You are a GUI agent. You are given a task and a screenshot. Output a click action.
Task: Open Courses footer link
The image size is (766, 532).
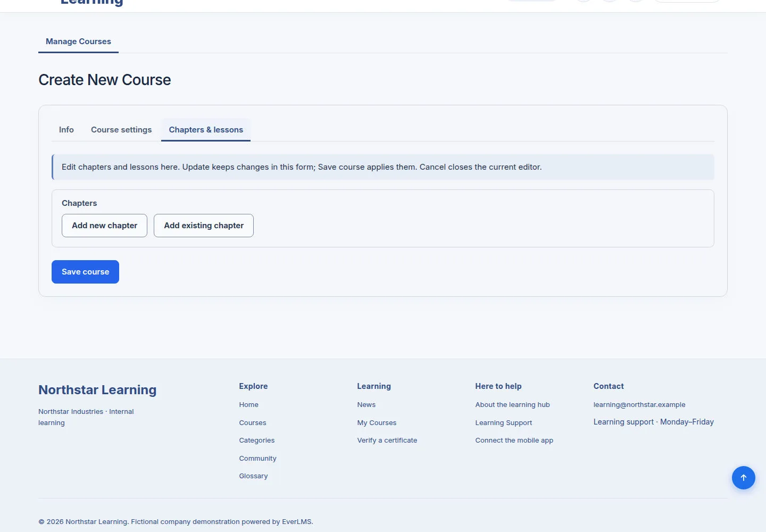[253, 423]
